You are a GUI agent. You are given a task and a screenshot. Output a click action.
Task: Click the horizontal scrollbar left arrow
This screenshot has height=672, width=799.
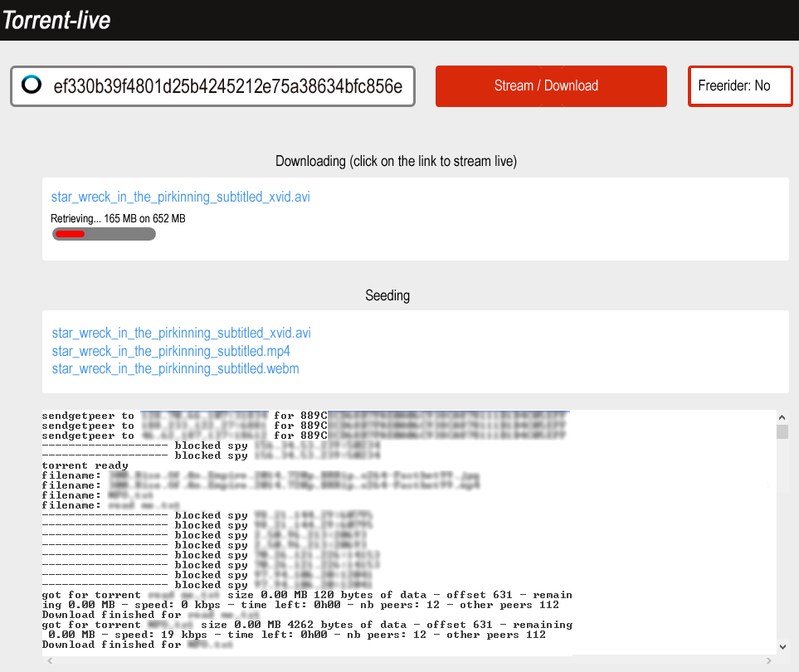pyautogui.click(x=50, y=660)
